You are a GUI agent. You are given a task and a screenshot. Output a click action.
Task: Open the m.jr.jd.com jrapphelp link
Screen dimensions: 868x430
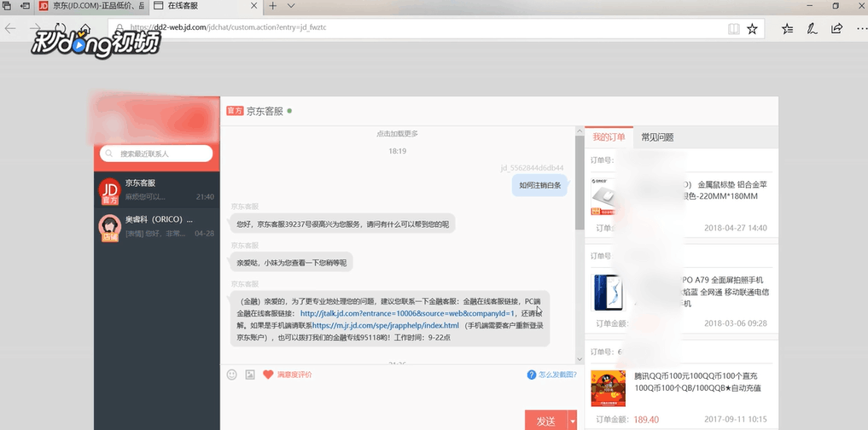point(386,325)
